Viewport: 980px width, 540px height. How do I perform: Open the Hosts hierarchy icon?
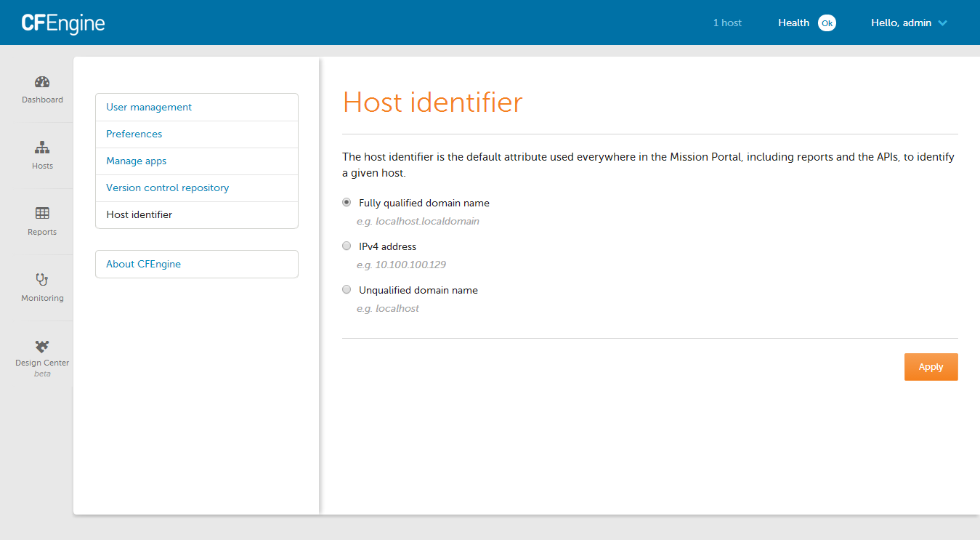click(x=42, y=148)
